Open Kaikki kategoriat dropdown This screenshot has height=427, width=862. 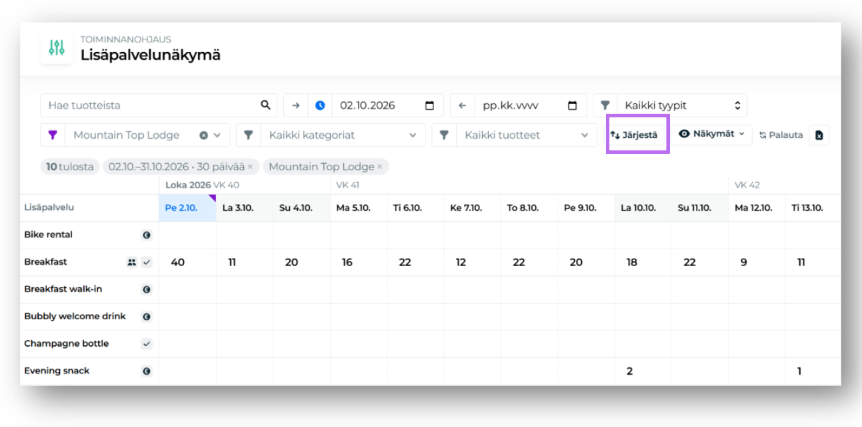pyautogui.click(x=342, y=135)
